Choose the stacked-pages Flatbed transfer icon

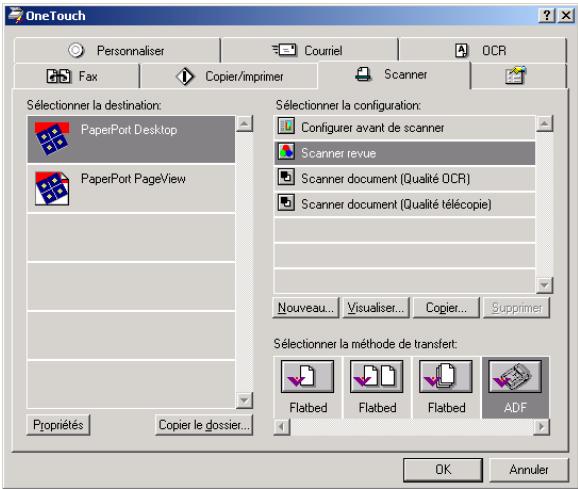point(446,377)
